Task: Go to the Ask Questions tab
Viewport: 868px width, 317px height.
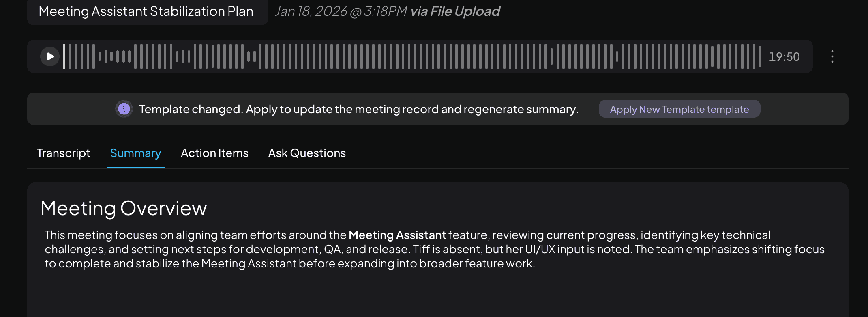Action: point(307,153)
